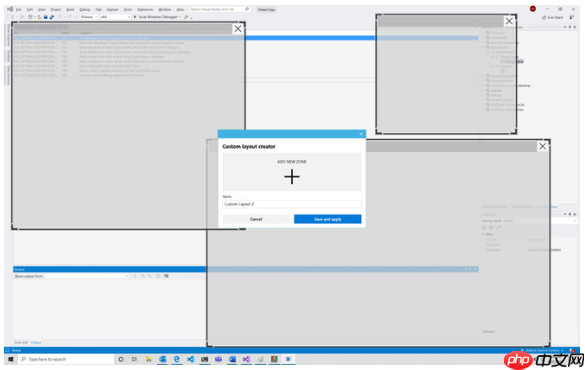
Task: Open the Help menu
Action: point(180,9)
